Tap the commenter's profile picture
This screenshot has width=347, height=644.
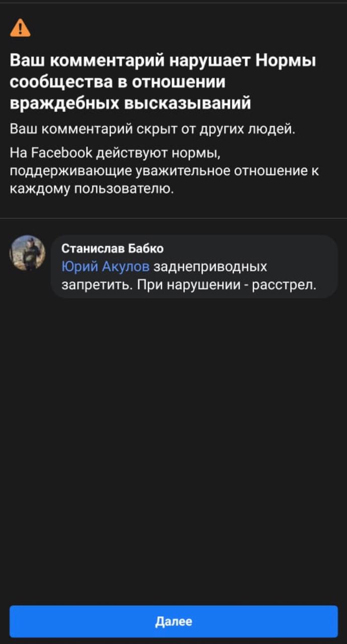tap(28, 253)
